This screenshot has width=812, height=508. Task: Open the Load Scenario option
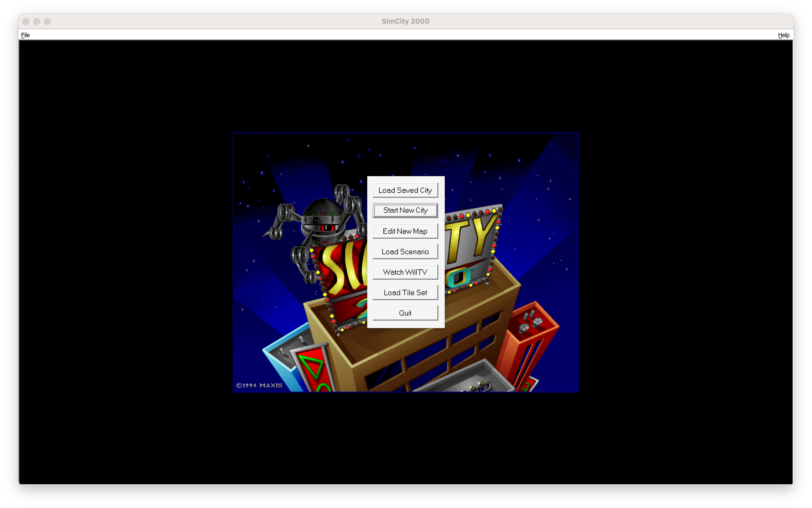click(405, 252)
